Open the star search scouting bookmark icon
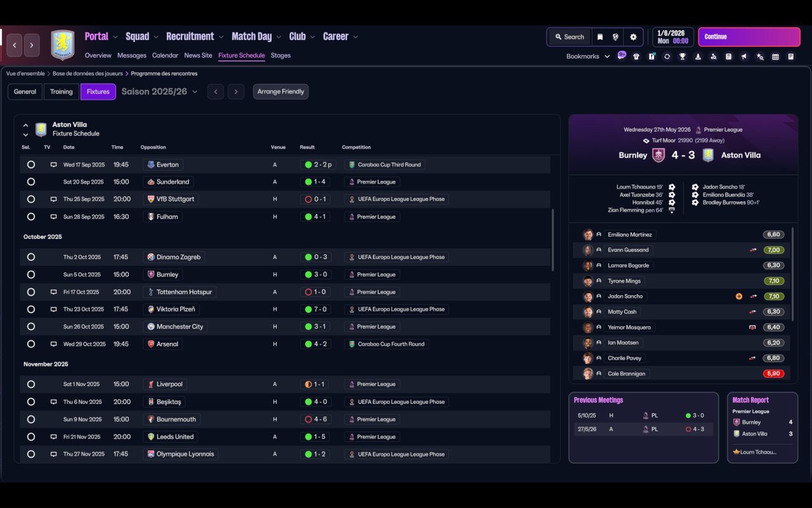The image size is (812, 508). 760,57
